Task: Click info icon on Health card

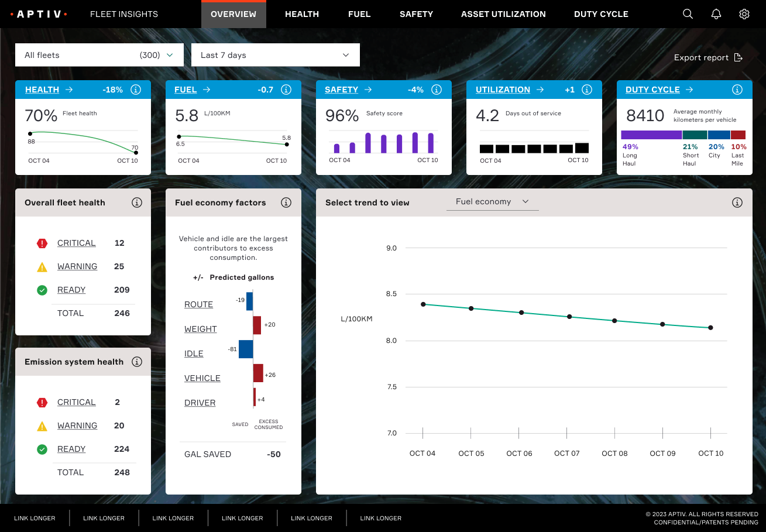Action: coord(136,90)
